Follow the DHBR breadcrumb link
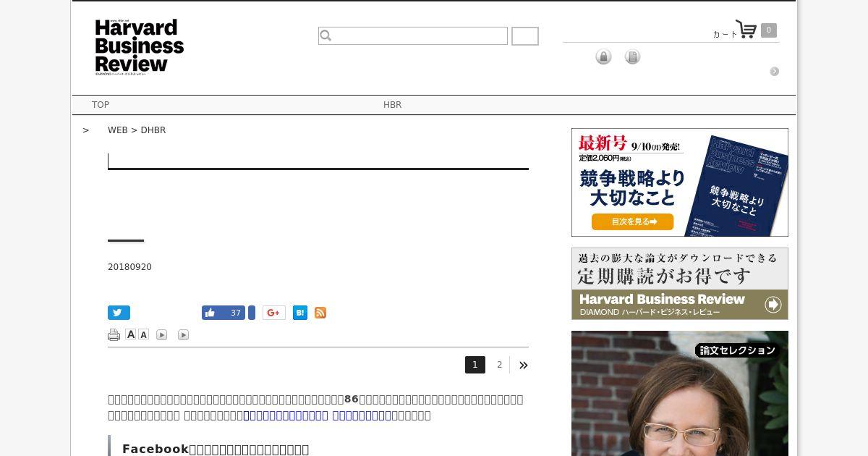The height and width of the screenshot is (456, 868). tap(153, 130)
